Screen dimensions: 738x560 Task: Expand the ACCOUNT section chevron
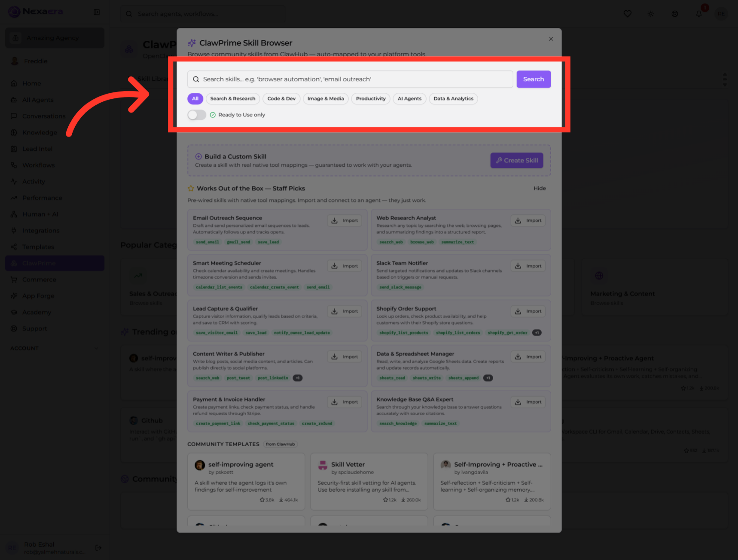pyautogui.click(x=96, y=348)
